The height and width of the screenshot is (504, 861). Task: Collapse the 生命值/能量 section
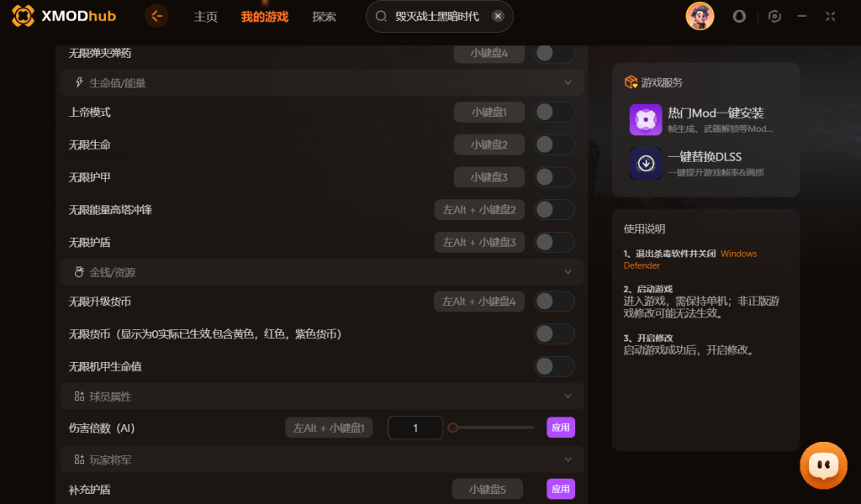(568, 82)
